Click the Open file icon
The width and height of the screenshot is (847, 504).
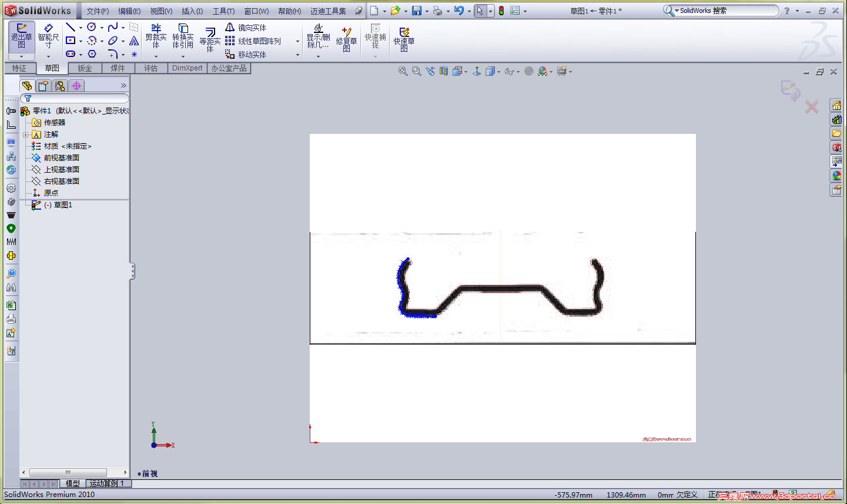pyautogui.click(x=395, y=11)
